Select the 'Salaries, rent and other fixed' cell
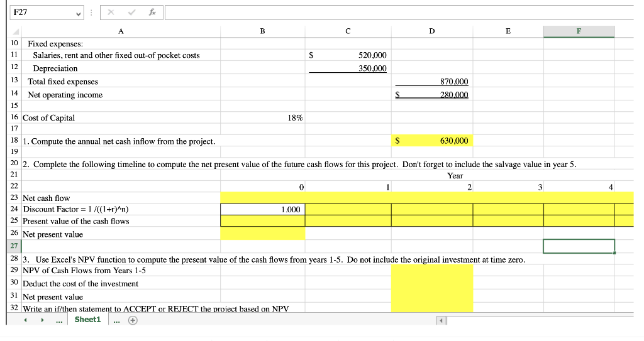The width and height of the screenshot is (644, 341). [121, 55]
